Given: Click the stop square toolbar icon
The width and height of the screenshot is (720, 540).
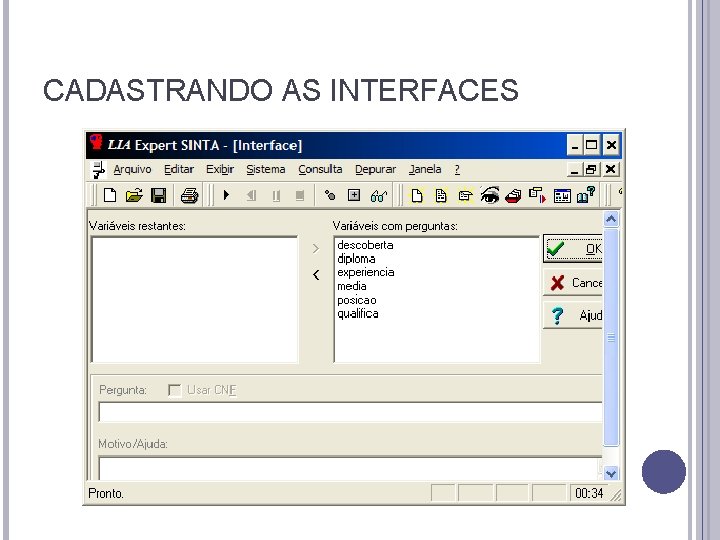Looking at the screenshot, I should (x=300, y=196).
